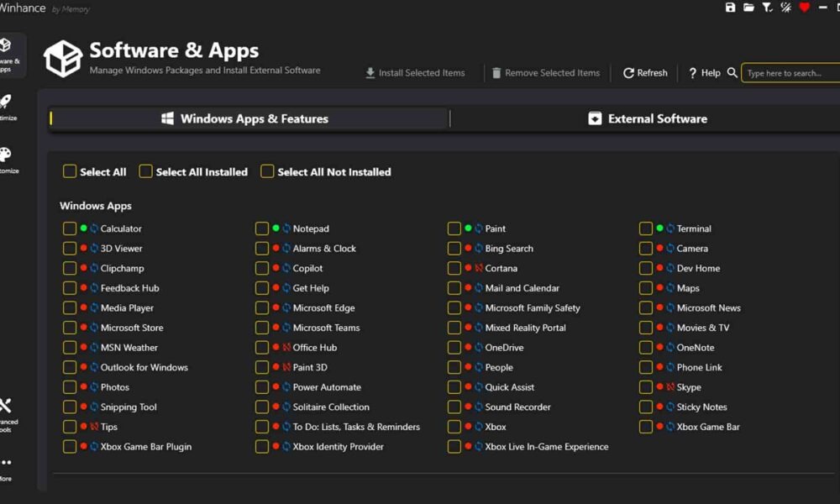The image size is (840, 504).
Task: Click the 'Sticky Notes' label
Action: tap(701, 407)
